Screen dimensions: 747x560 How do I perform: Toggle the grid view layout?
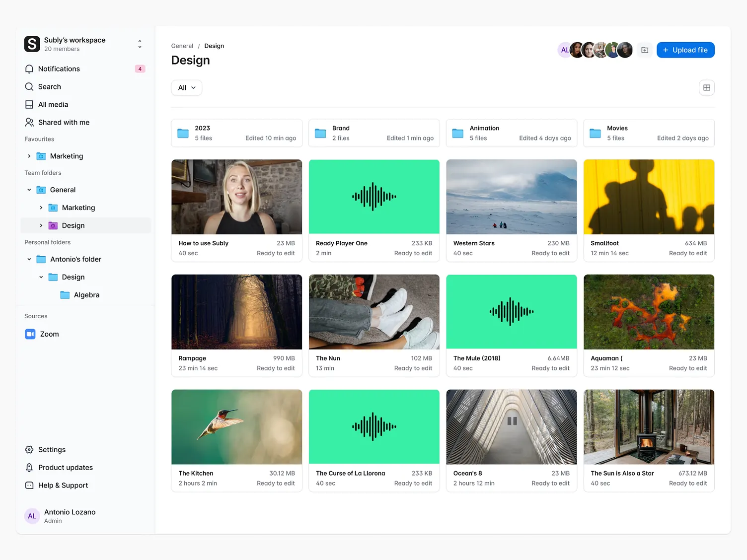tap(706, 87)
